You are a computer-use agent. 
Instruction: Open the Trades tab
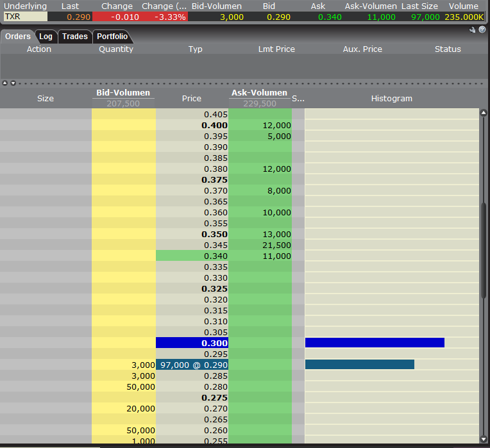click(x=74, y=37)
